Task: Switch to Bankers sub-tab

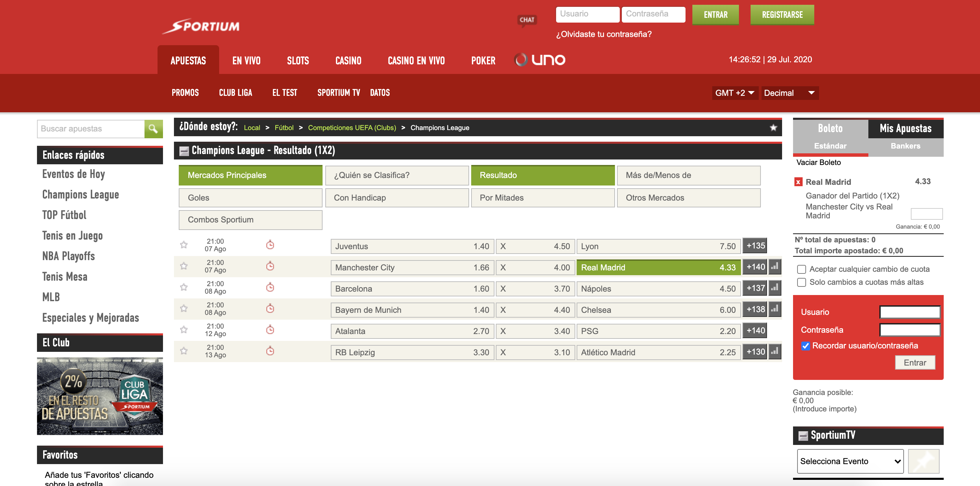Action: (905, 146)
